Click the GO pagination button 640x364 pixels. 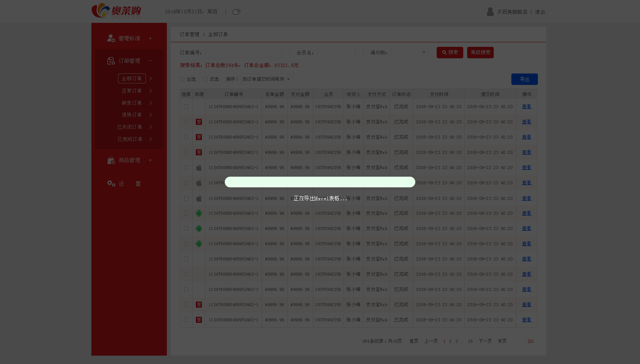531,342
